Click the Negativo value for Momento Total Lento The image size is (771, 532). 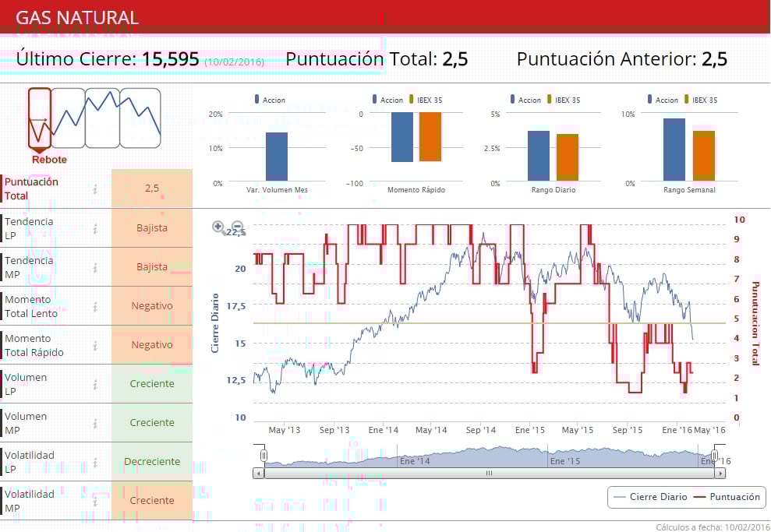point(152,305)
